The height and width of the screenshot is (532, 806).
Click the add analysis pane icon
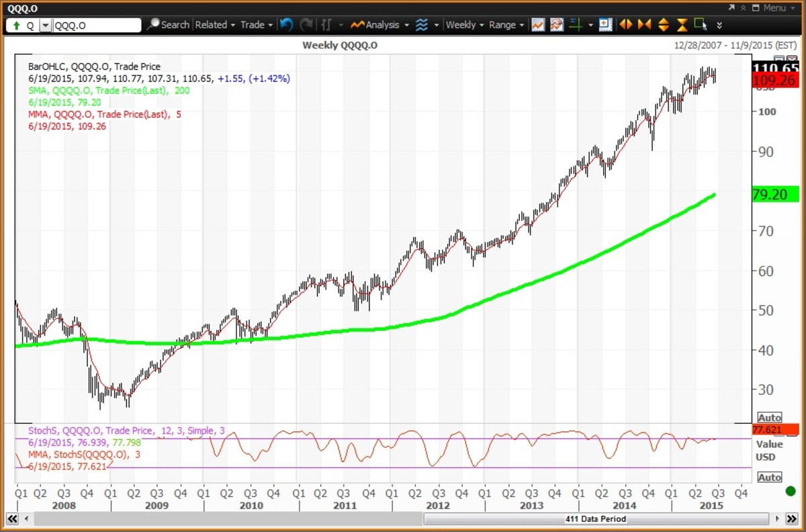604,25
